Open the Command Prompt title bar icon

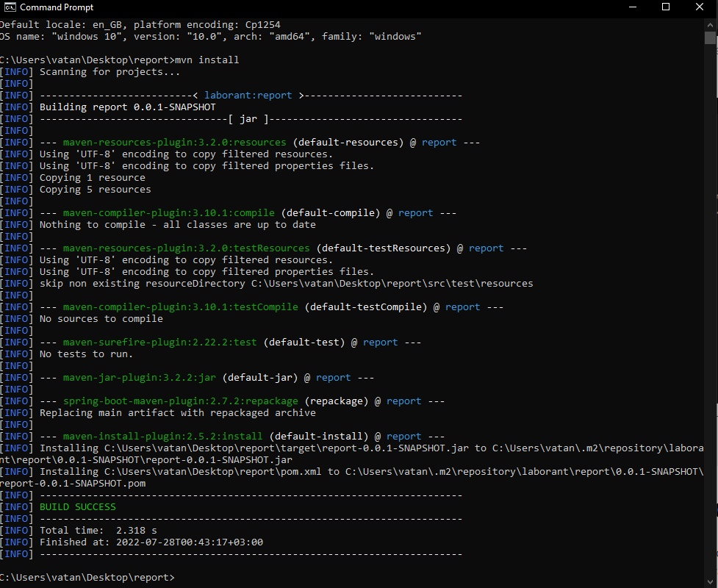(10, 7)
